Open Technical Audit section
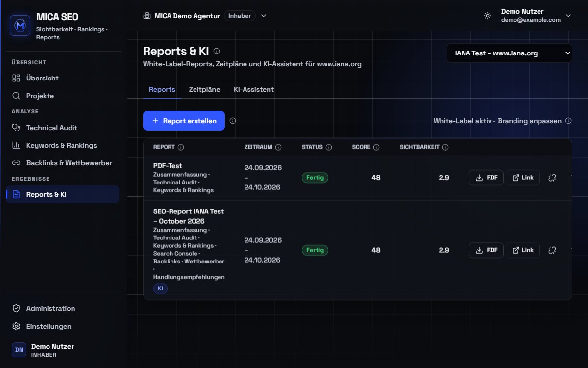588x368 pixels. point(62,128)
